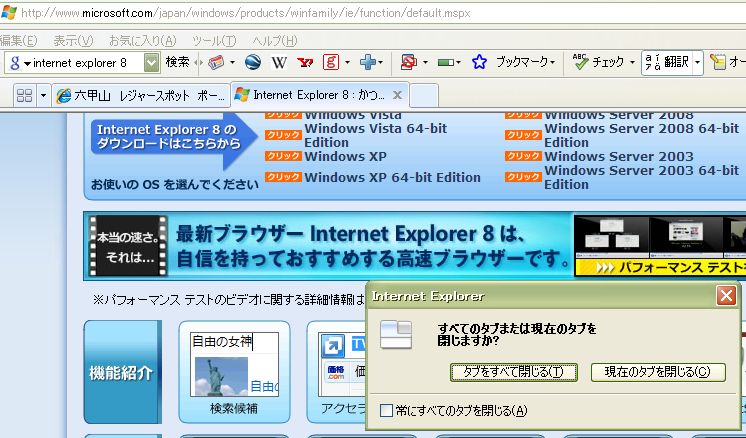Click the アクセラレータ feature card
Viewport: 746px width, 438px height.
click(337, 372)
